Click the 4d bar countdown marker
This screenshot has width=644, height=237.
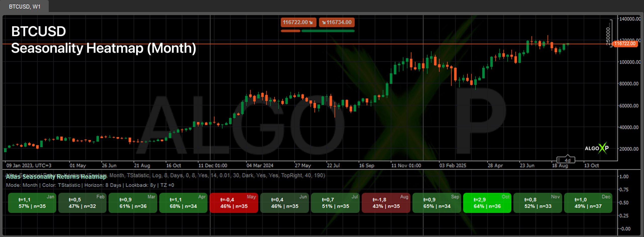(x=568, y=160)
